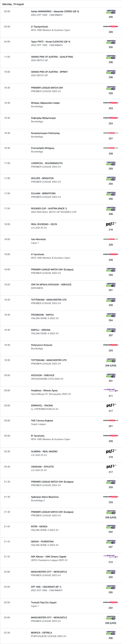Open ALMERIA - REAL MADRID listing
This screenshot has width=122, height=644.
[44, 451]
